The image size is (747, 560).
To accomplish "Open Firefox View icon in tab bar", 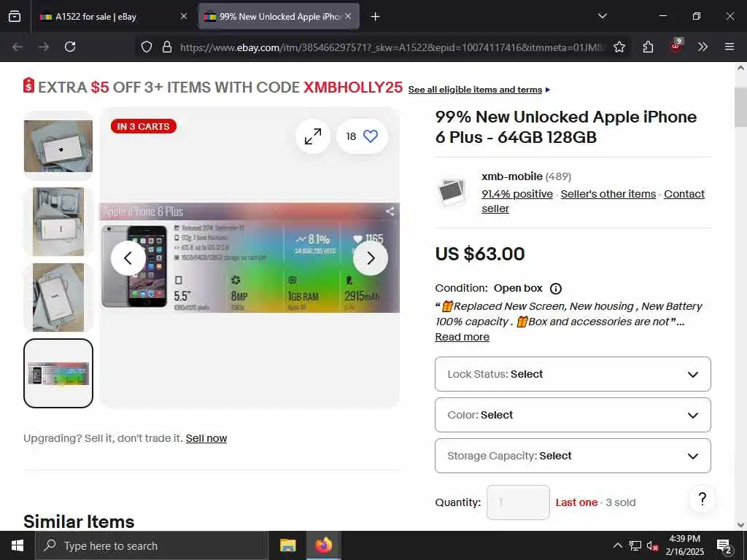I will [x=15, y=16].
